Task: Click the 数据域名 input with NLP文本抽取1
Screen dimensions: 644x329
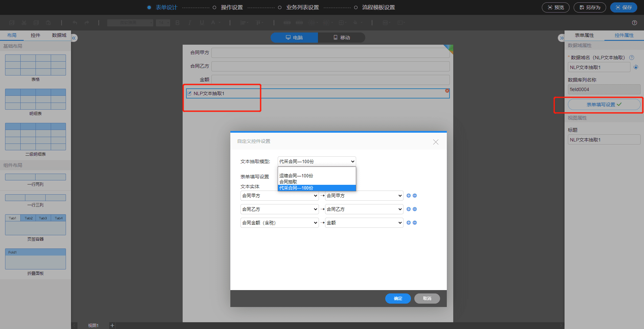Action: [x=599, y=67]
